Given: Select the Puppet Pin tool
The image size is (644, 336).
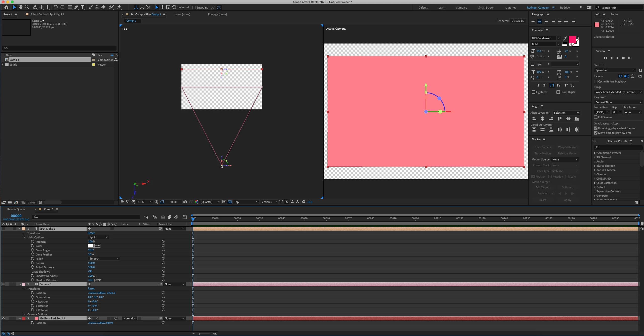Looking at the screenshot, I should 119,7.
